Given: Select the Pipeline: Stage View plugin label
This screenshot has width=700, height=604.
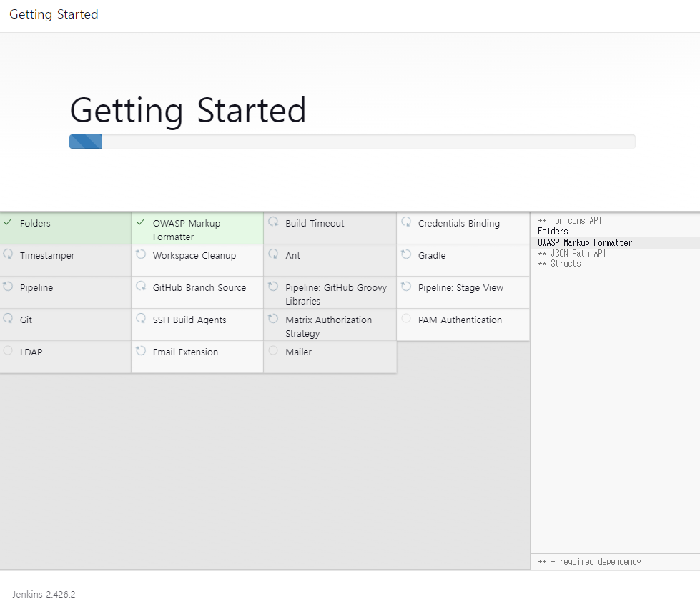Looking at the screenshot, I should [460, 287].
